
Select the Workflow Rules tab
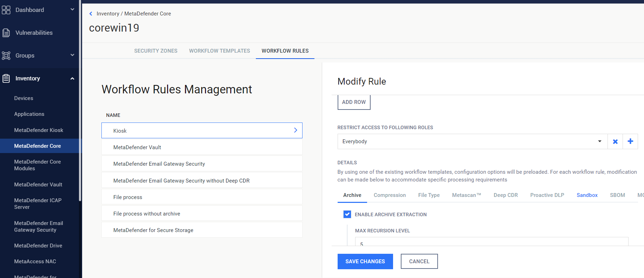(x=285, y=51)
